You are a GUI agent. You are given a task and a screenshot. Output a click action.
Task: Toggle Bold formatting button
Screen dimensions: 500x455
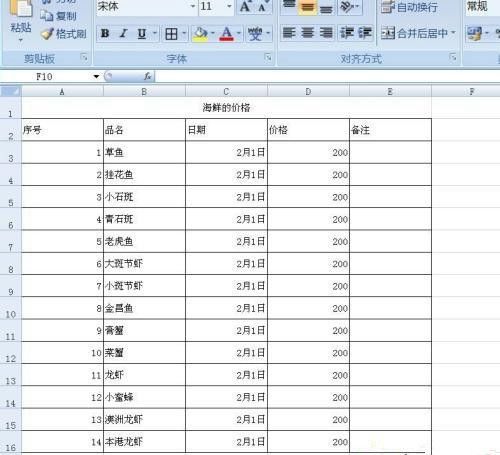[105, 33]
